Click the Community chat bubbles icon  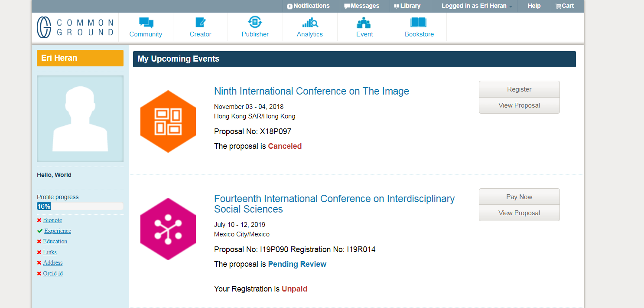pos(146,23)
